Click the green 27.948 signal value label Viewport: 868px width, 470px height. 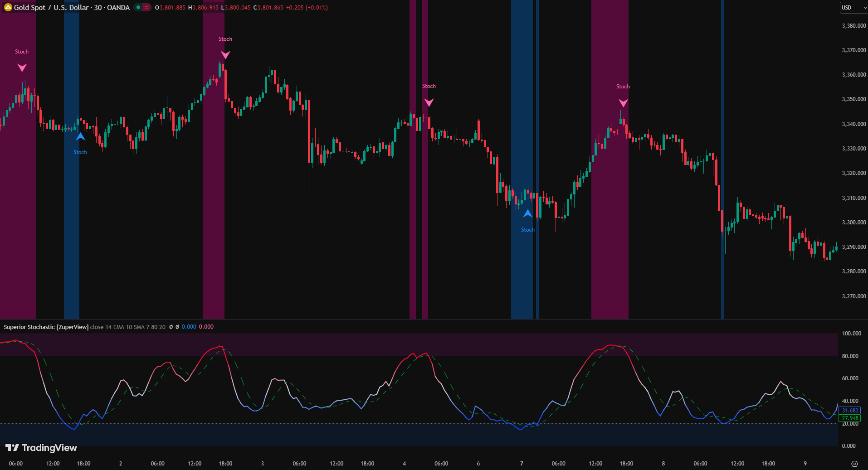point(850,418)
